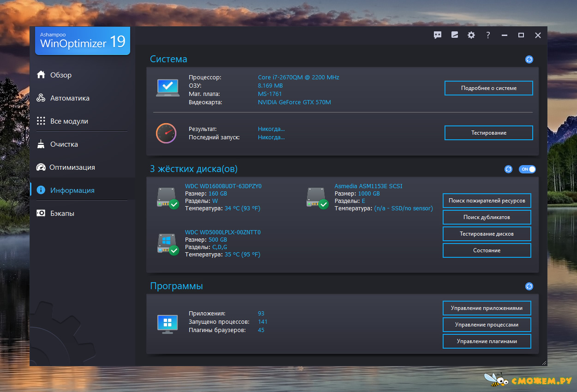
Task: Refresh the Программы section
Action: (529, 286)
